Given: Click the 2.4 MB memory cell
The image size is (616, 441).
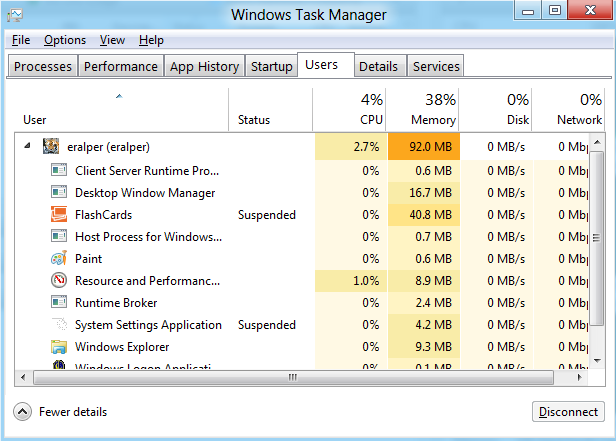Looking at the screenshot, I should (x=424, y=302).
